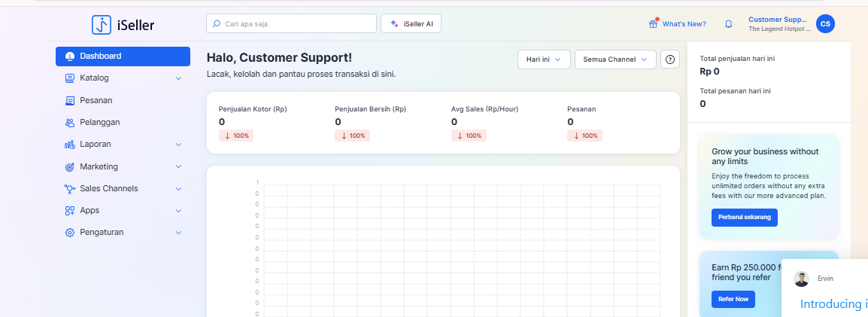
Task: Click the gift icon beside What's New
Action: click(653, 24)
